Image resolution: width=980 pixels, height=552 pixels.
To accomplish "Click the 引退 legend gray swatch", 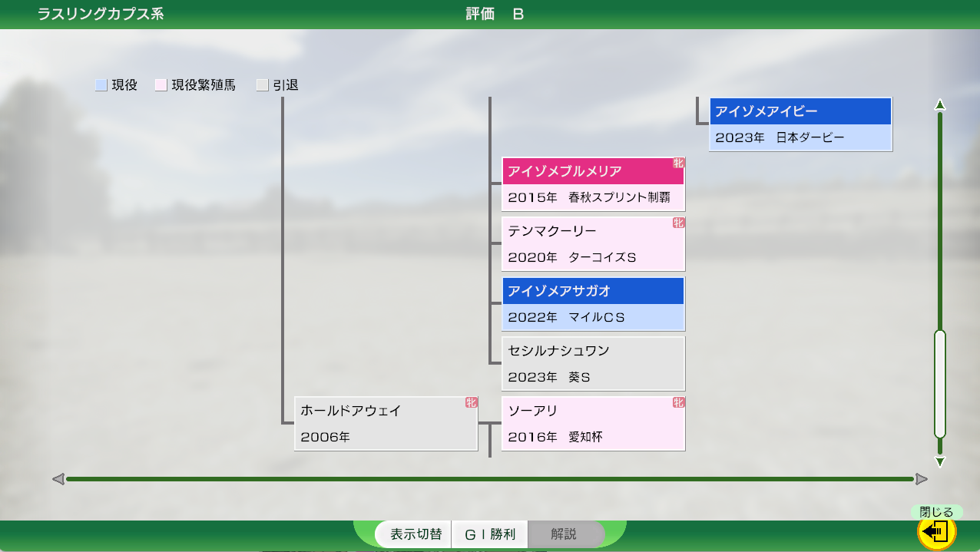I will pos(262,86).
